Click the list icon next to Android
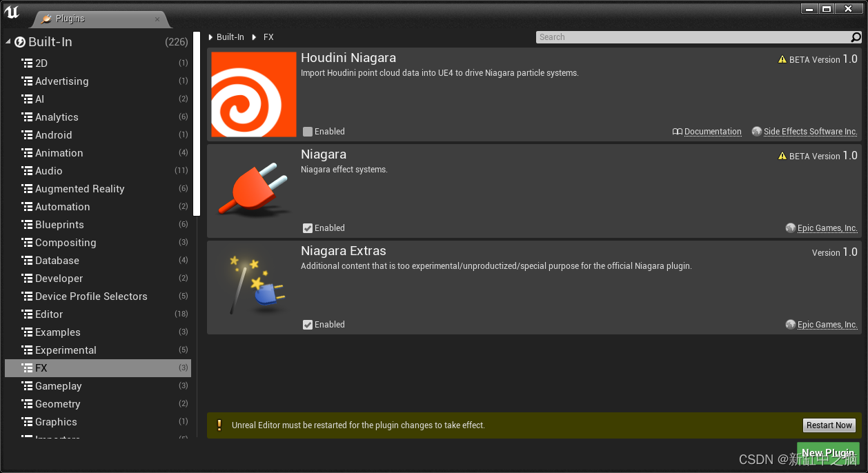 click(27, 135)
